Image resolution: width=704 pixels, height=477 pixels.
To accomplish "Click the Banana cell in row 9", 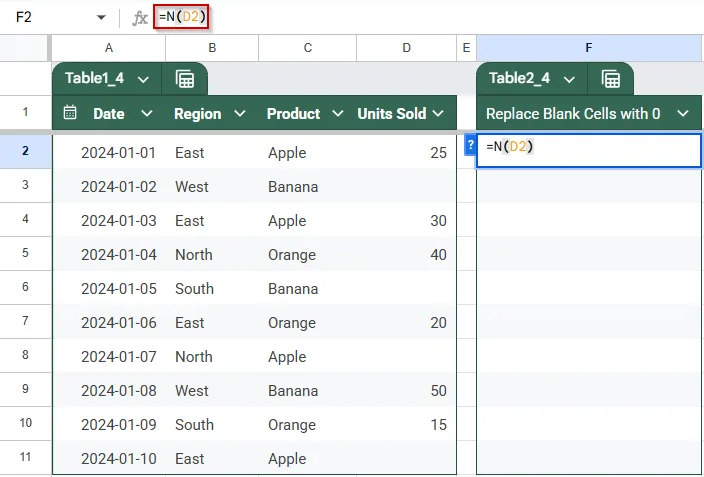I will coord(308,391).
